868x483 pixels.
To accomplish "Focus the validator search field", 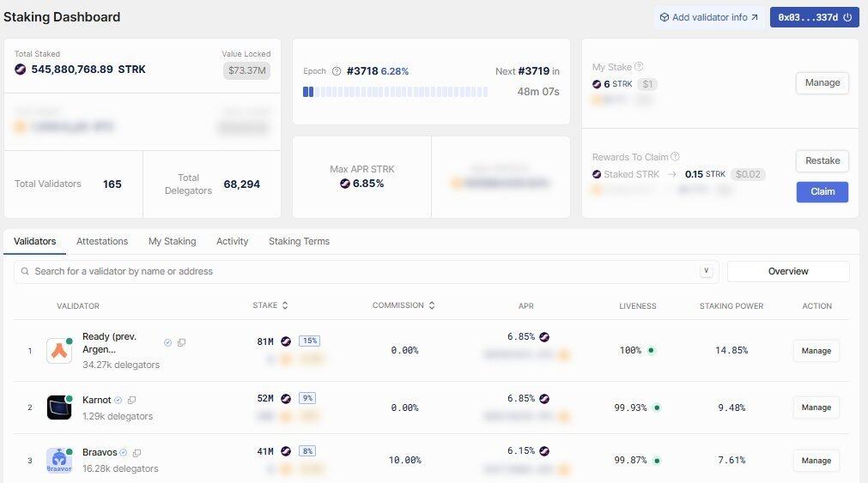I will [x=366, y=272].
